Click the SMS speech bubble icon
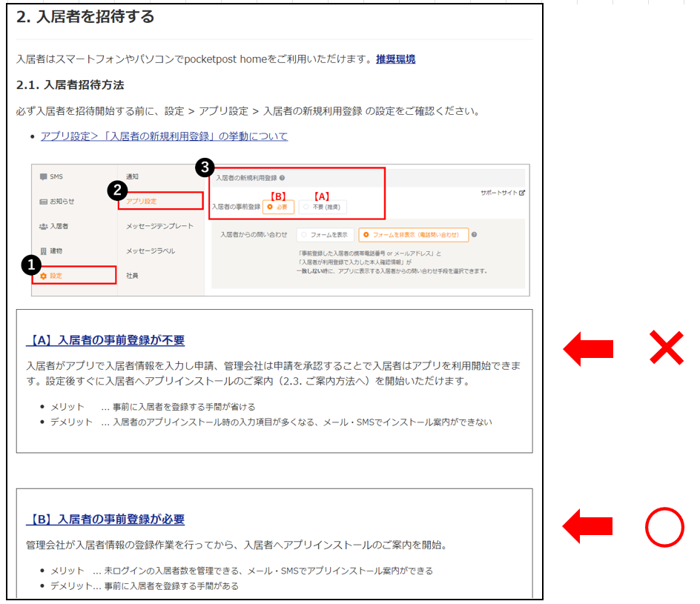Screen dimensions: 700x604 [44, 176]
